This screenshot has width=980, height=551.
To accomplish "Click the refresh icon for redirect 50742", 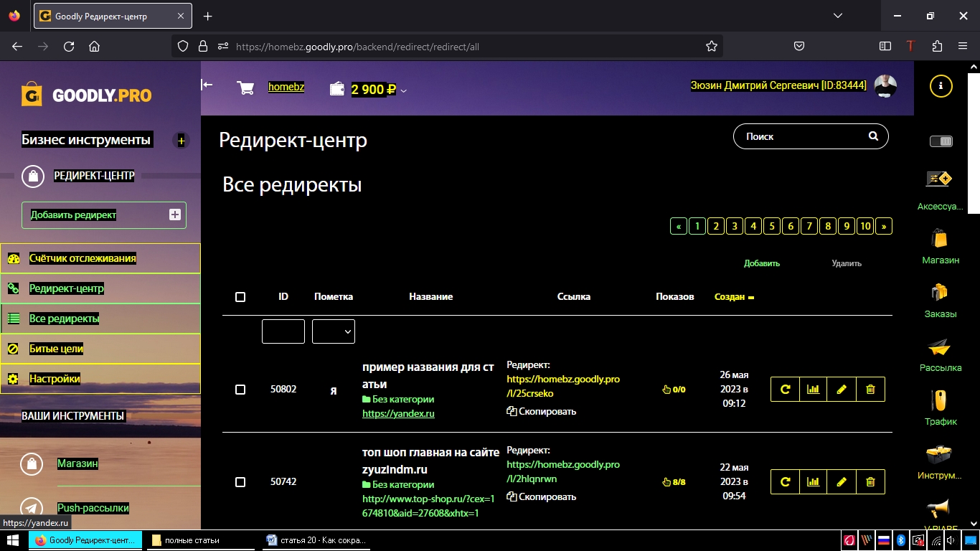I will (785, 481).
